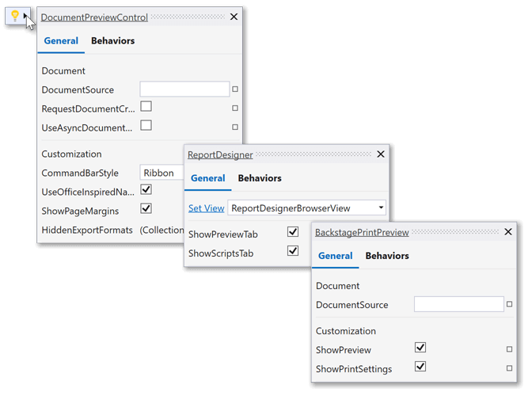Click DocumentSource field in BackstagePrintPreview
Image resolution: width=532 pixels, height=396 pixels.
coord(458,304)
